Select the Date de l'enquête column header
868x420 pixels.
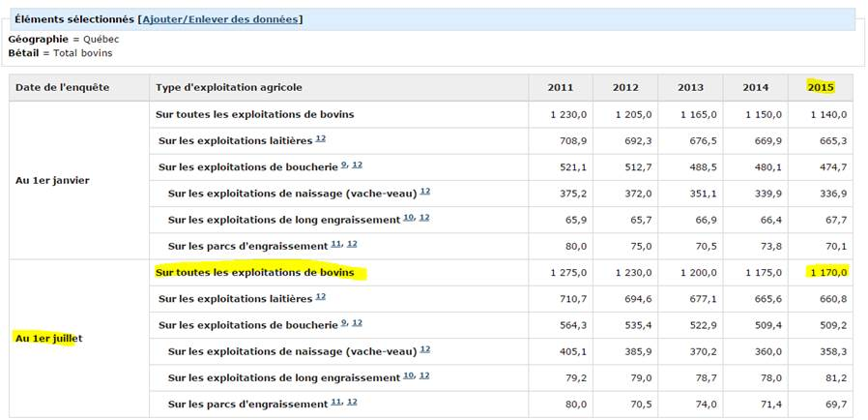(x=62, y=87)
